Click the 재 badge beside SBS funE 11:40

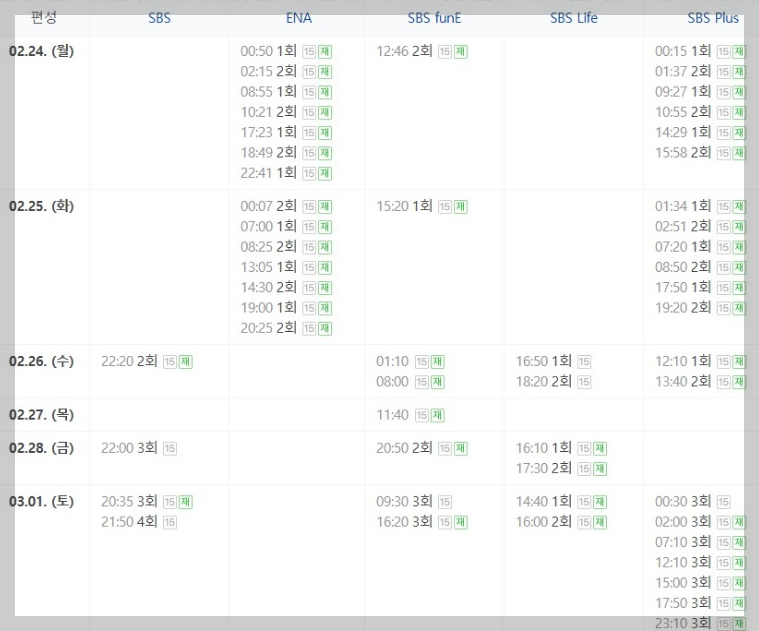[438, 416]
